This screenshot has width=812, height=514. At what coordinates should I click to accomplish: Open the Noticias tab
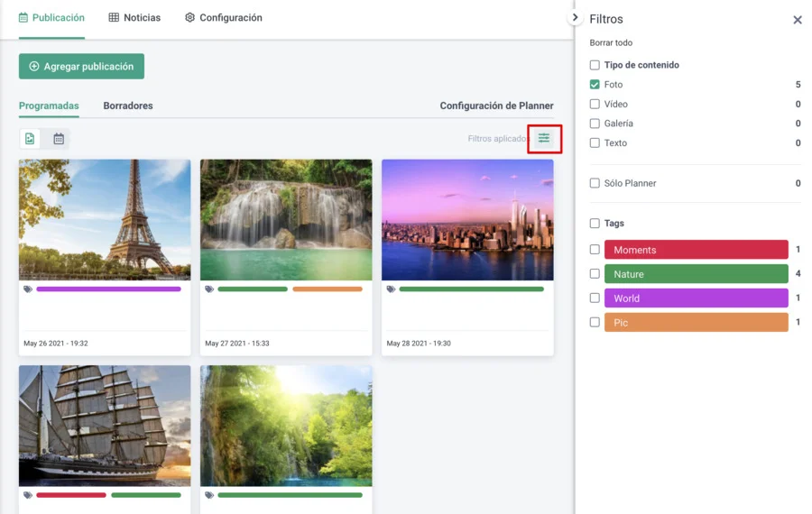coord(134,18)
